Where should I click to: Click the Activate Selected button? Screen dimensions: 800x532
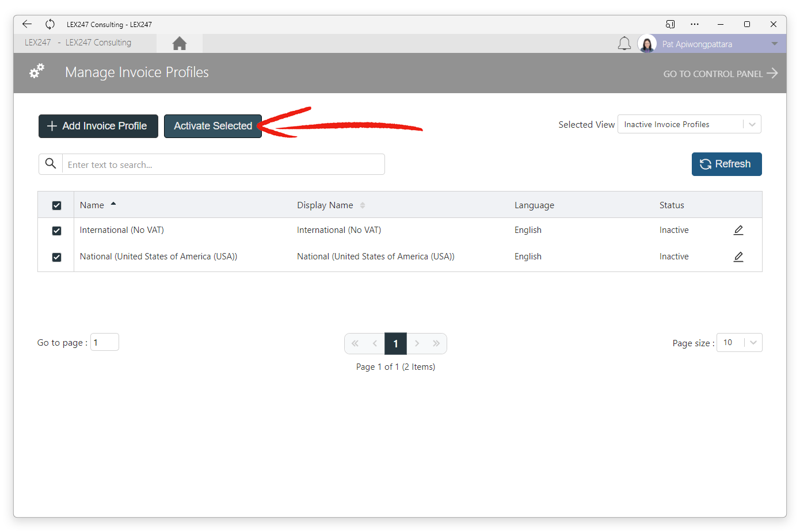pyautogui.click(x=213, y=126)
